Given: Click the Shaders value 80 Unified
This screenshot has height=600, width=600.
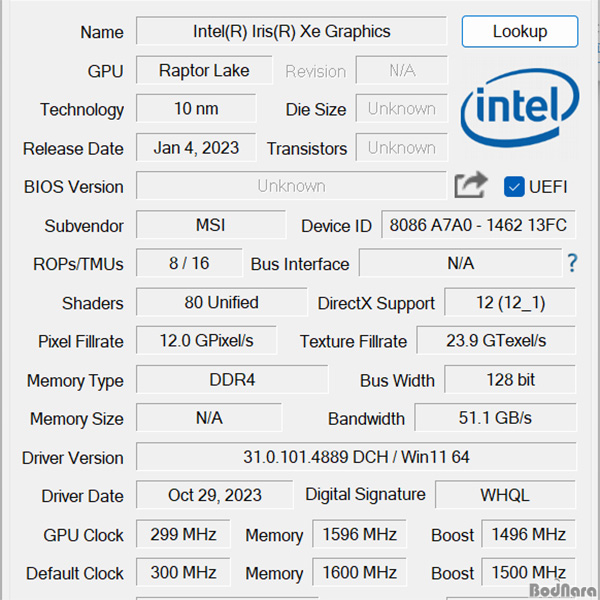Looking at the screenshot, I should pyautogui.click(x=222, y=302).
